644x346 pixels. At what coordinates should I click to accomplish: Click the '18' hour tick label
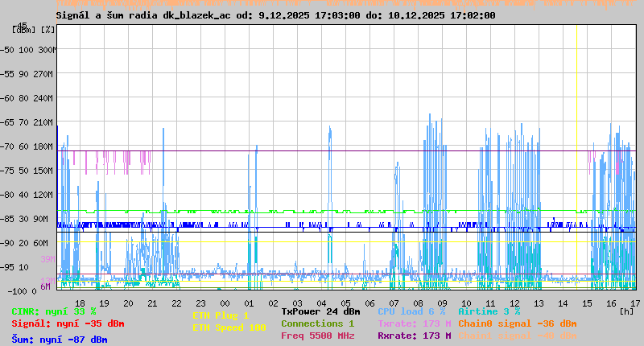click(80, 303)
